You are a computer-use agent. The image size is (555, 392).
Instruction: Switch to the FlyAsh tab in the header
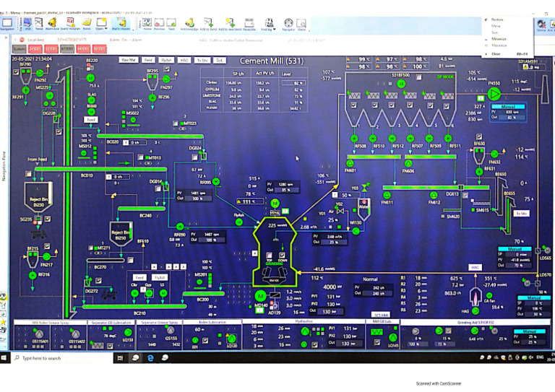(x=166, y=60)
